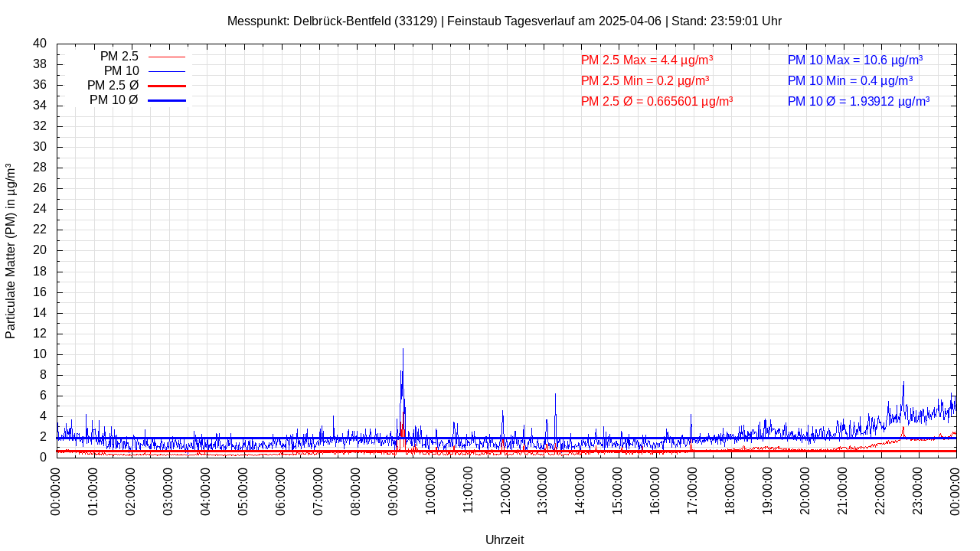Click the PM 10 Max = 10.6 µg/m³ text
Screen dimensions: 980x551
click(854, 60)
